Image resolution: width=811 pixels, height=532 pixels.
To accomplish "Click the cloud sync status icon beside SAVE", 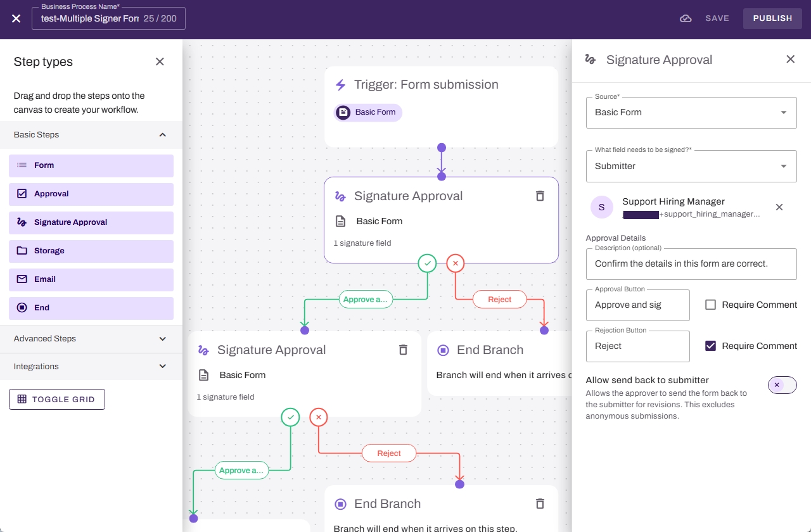I will point(686,18).
